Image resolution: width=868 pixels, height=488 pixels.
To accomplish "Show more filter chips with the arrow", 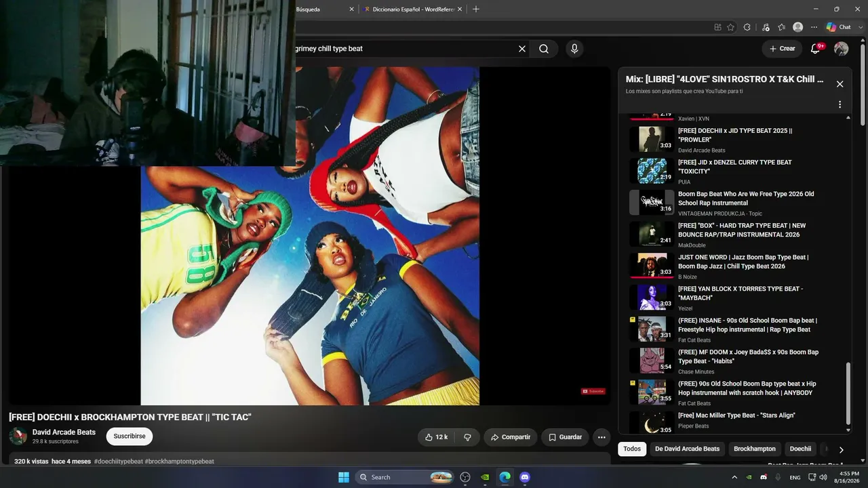I will coord(841,449).
